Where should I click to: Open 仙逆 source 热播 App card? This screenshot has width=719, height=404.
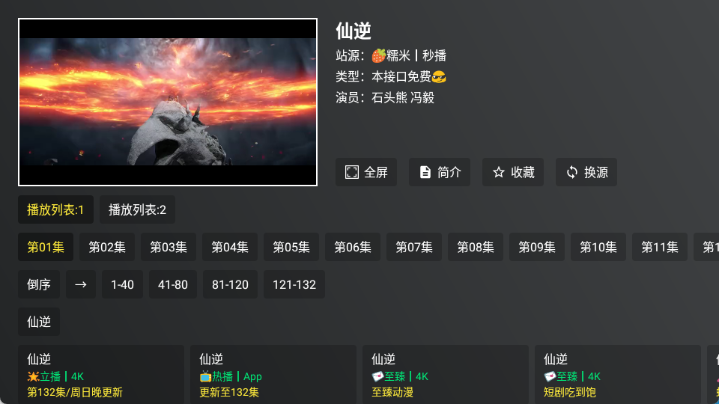coord(273,375)
